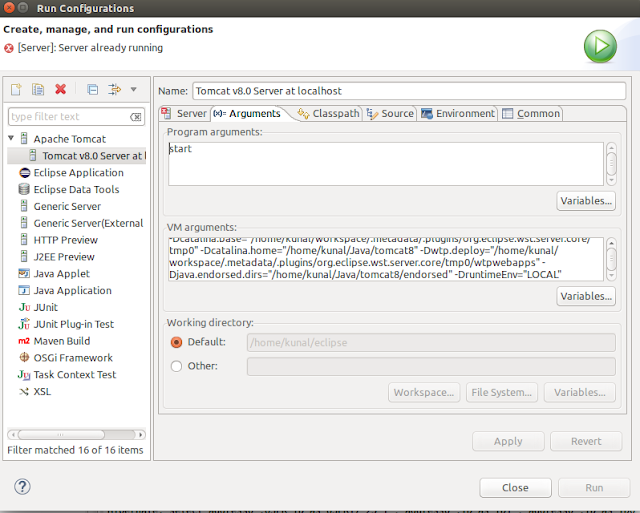Viewport: 640px width, 513px height.
Task: Select Eclipse Application configuration type
Action: tap(71, 173)
